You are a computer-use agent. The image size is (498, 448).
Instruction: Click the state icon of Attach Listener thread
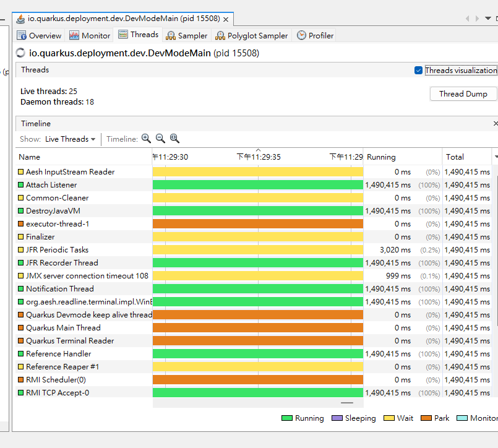pos(20,184)
